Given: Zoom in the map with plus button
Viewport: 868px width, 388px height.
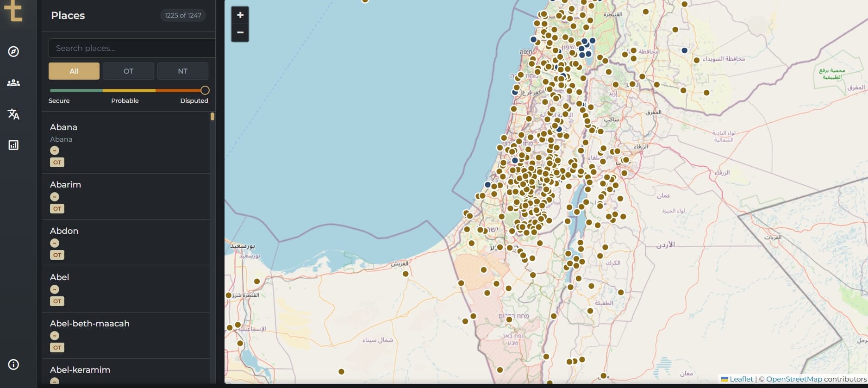Looking at the screenshot, I should (x=240, y=15).
